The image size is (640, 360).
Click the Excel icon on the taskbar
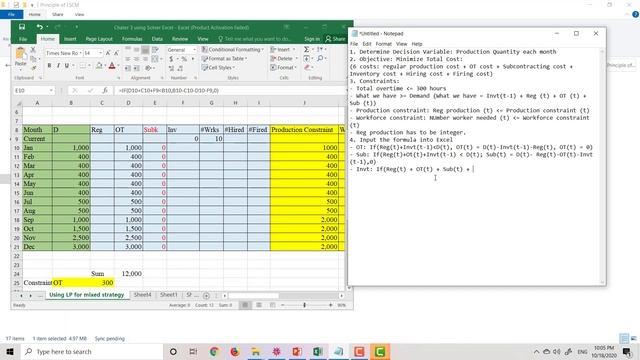[x=318, y=351]
